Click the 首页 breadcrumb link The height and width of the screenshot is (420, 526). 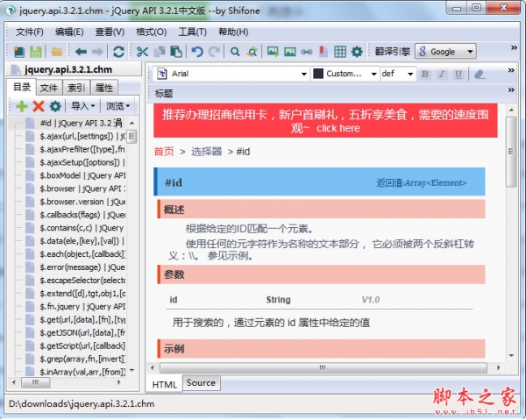point(164,152)
